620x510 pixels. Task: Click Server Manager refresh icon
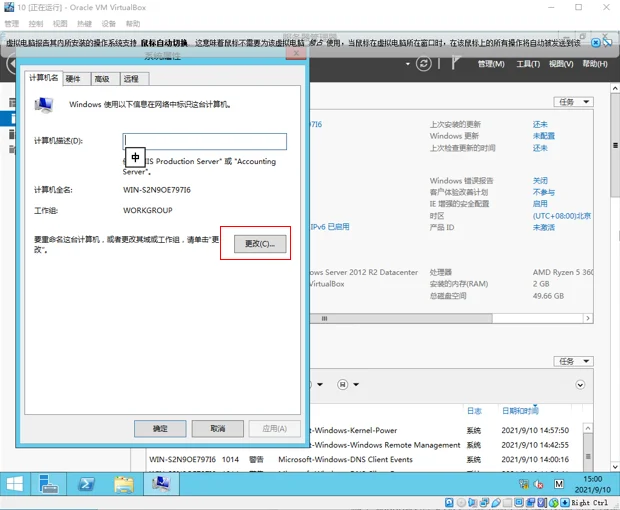point(423,64)
